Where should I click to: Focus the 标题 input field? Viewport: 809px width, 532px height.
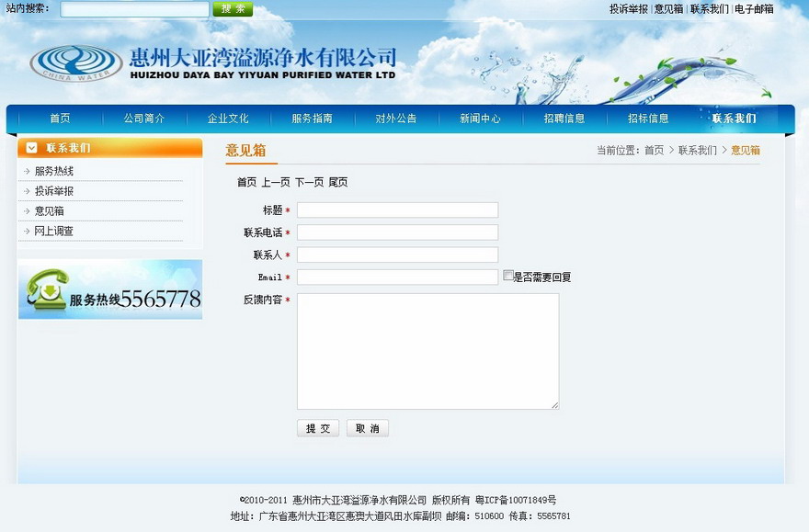pos(397,209)
